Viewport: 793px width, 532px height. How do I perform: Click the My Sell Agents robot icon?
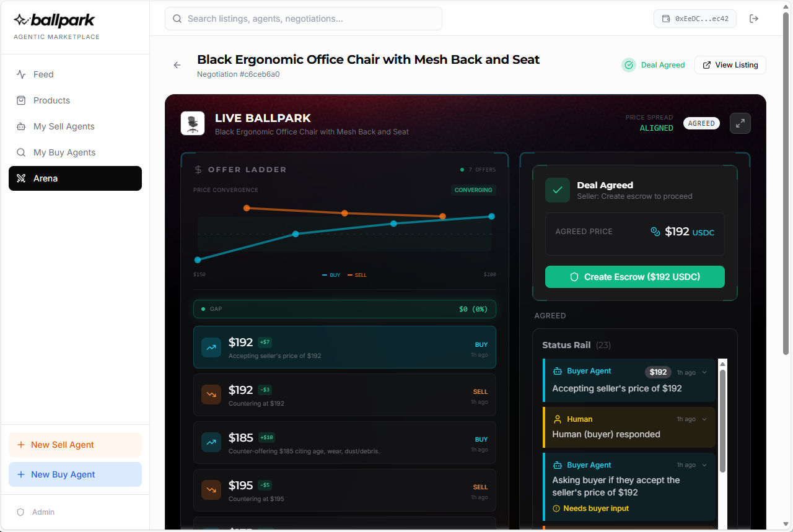coord(21,126)
